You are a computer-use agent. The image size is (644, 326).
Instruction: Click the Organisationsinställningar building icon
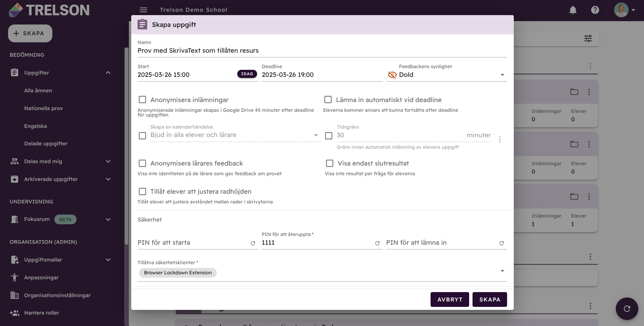click(14, 295)
